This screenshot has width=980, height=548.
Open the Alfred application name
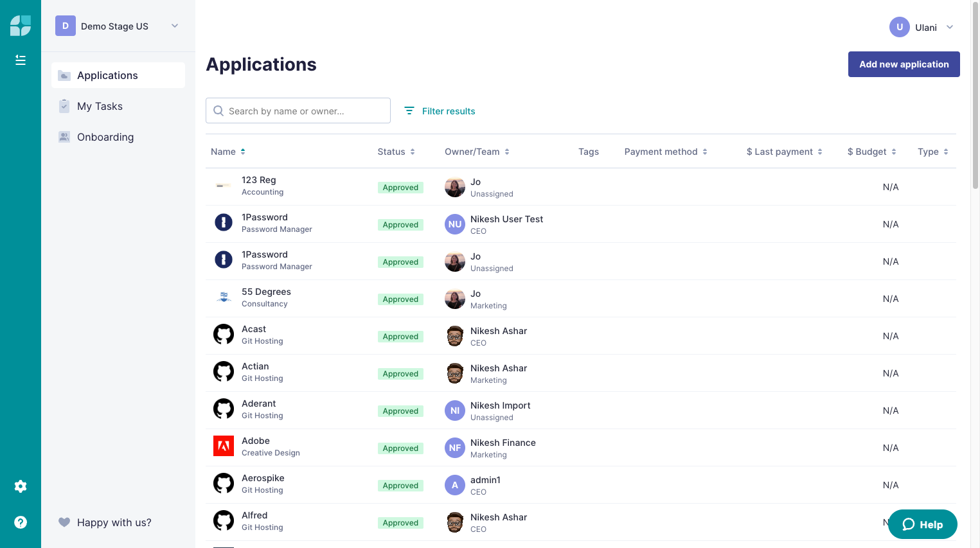pyautogui.click(x=254, y=515)
